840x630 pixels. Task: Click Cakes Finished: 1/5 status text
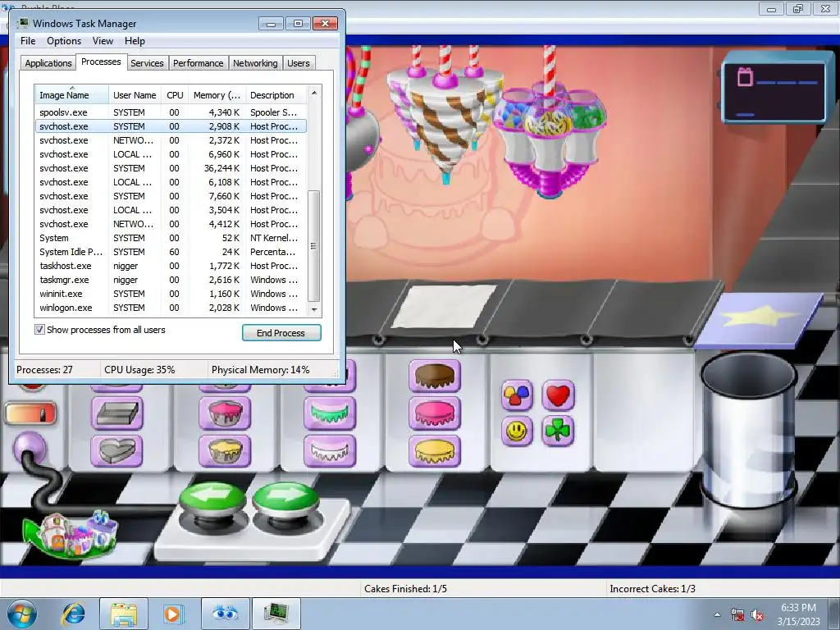(405, 589)
